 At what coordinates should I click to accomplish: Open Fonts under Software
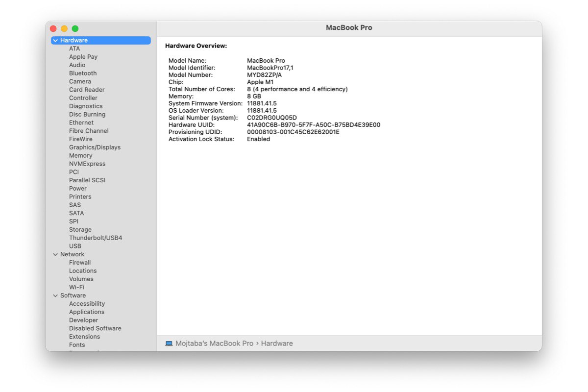click(77, 345)
